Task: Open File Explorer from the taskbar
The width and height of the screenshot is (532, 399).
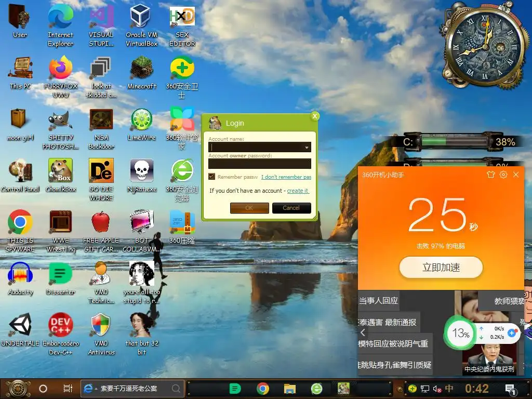Action: point(290,389)
